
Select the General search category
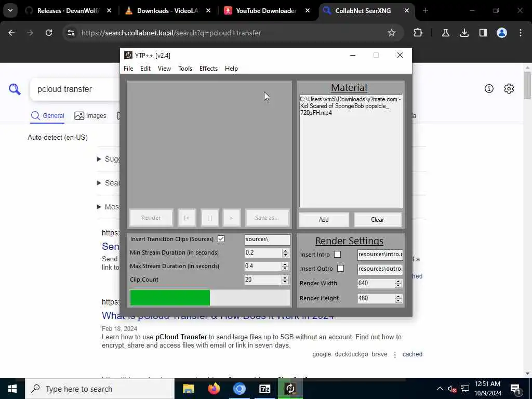47,116
